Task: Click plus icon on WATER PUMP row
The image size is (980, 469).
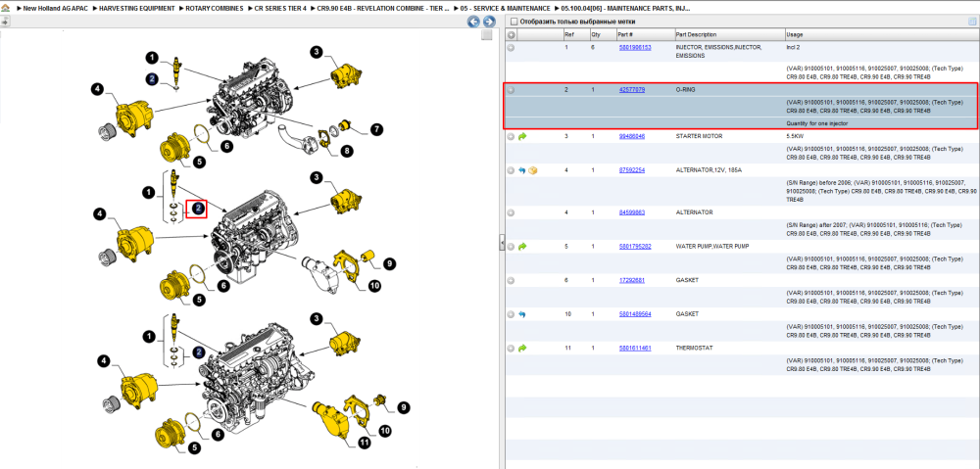Action: pos(511,247)
